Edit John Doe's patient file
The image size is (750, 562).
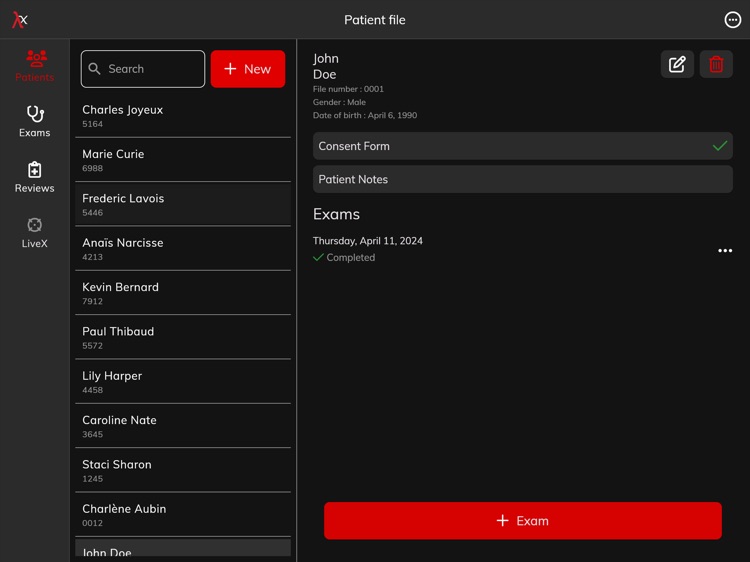(677, 64)
